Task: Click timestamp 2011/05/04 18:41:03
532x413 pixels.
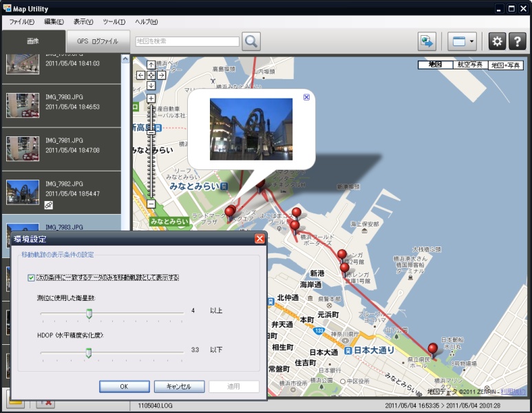Action: [72, 63]
